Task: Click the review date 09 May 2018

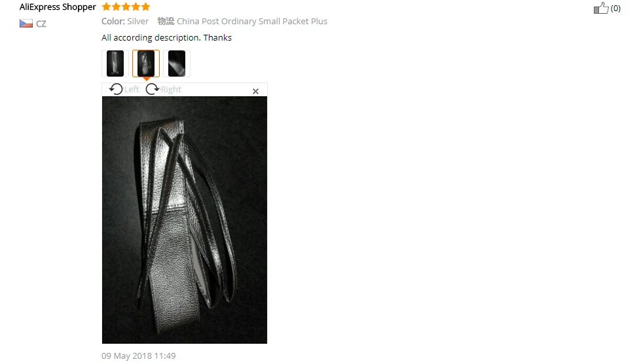Action: (x=139, y=356)
